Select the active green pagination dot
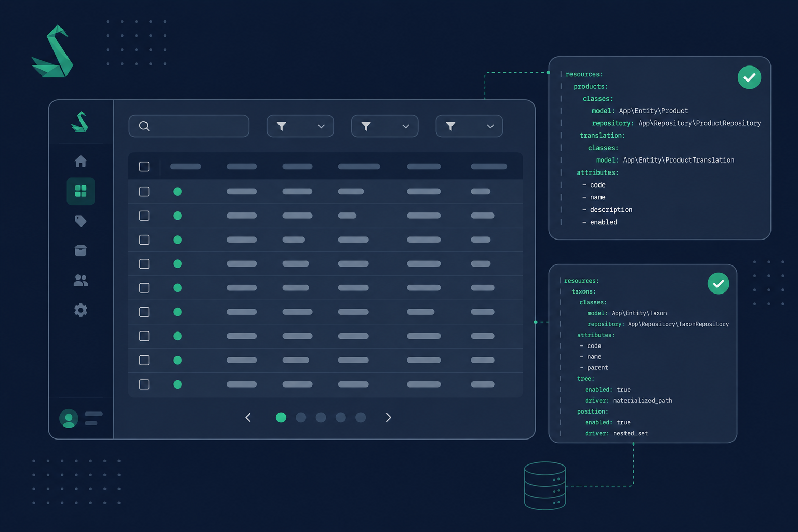This screenshot has height=532, width=798. pos(281,417)
